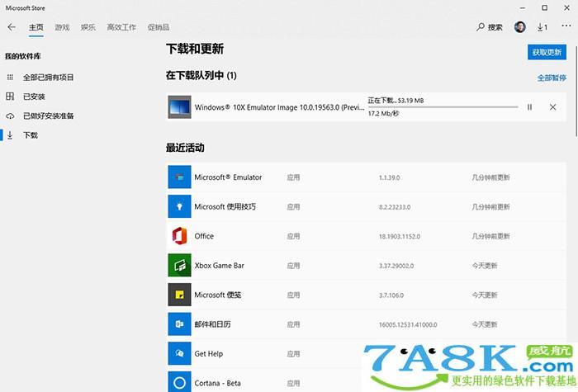This screenshot has width=578, height=392.
Task: Cancel the Windows 10X Emulator Image download
Action: click(552, 107)
